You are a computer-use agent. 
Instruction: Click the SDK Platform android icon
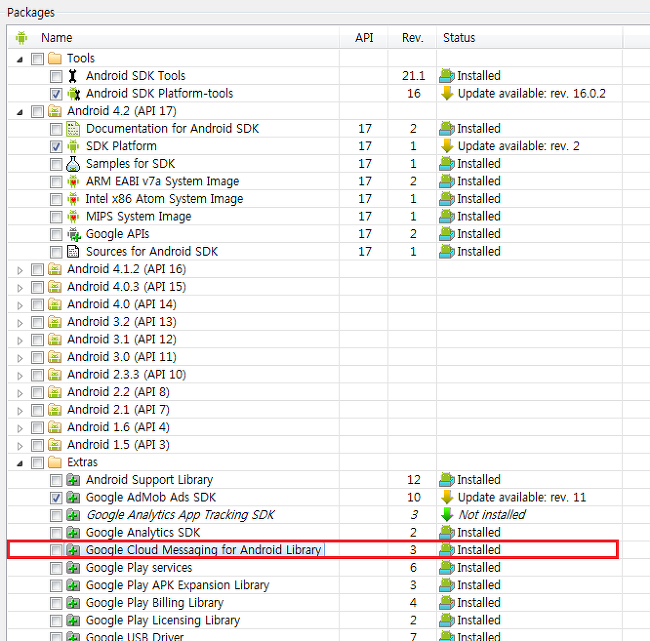pyautogui.click(x=73, y=146)
